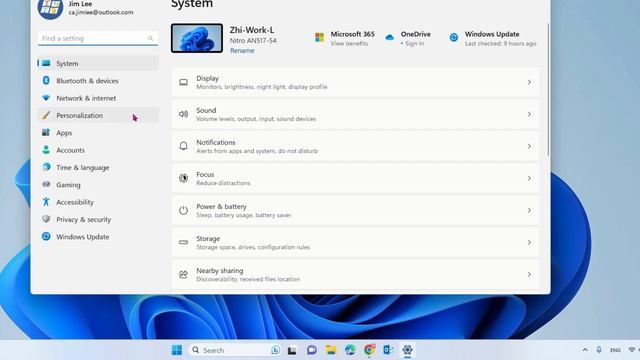640x360 pixels.
Task: Click Rename link under device name
Action: click(x=242, y=51)
